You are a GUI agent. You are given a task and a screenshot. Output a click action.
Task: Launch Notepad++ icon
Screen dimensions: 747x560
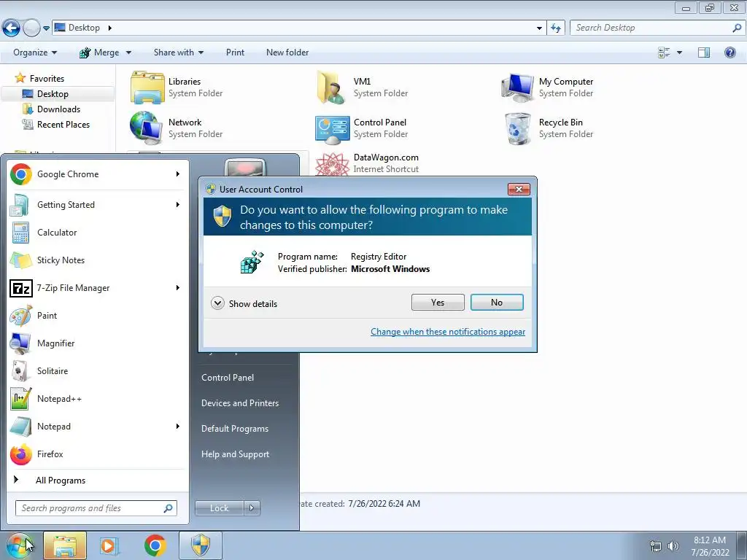[x=20, y=399]
